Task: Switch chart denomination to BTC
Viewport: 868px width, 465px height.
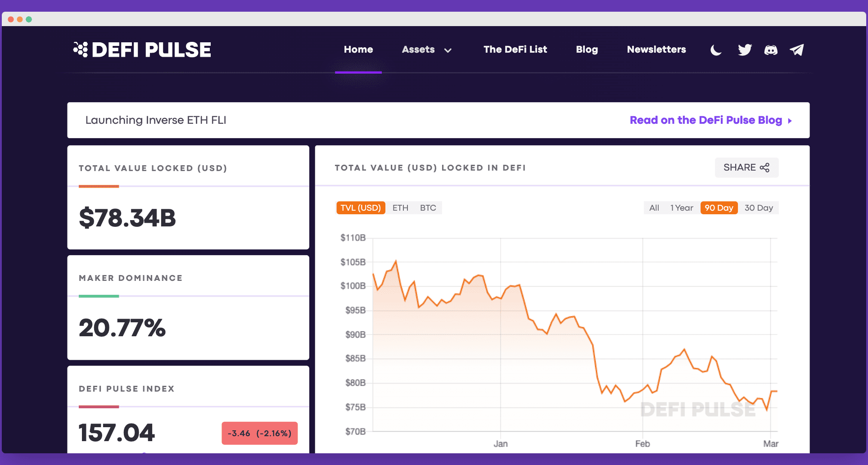Action: (428, 208)
